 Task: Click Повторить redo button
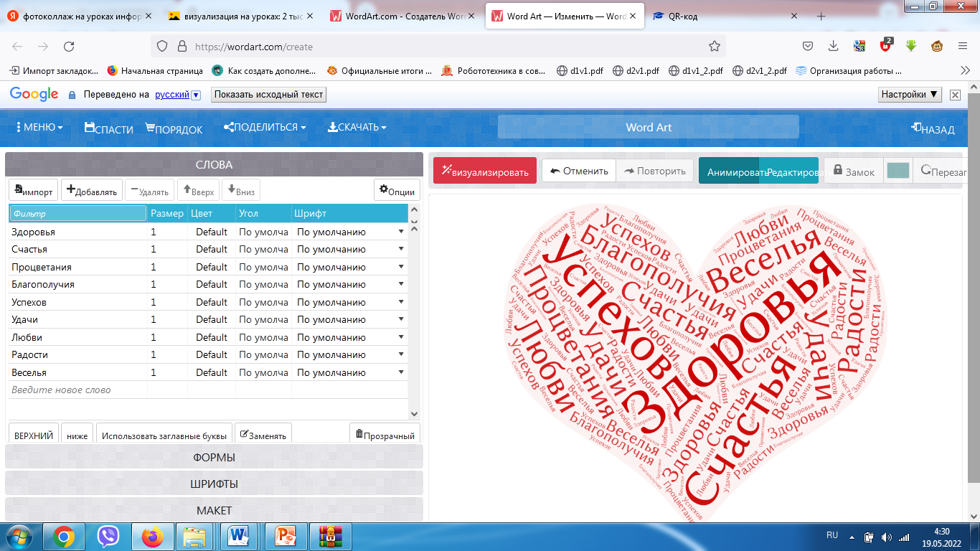click(x=655, y=171)
